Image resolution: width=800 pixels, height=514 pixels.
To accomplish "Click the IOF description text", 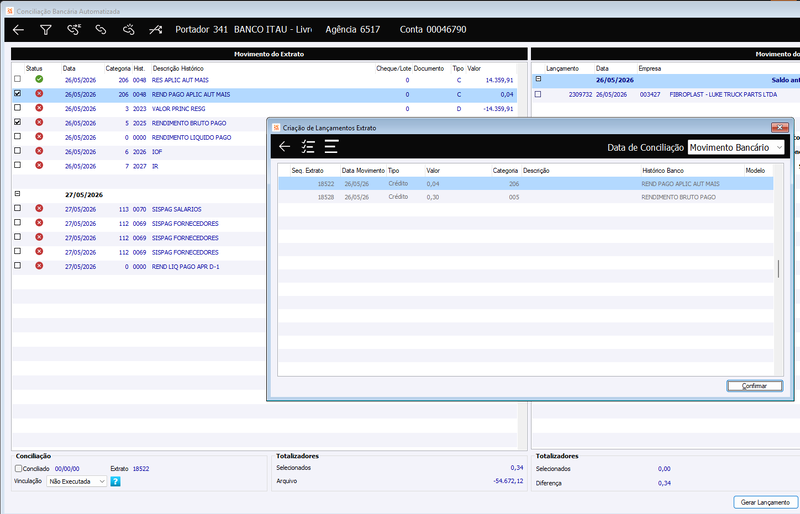I will 157,152.
